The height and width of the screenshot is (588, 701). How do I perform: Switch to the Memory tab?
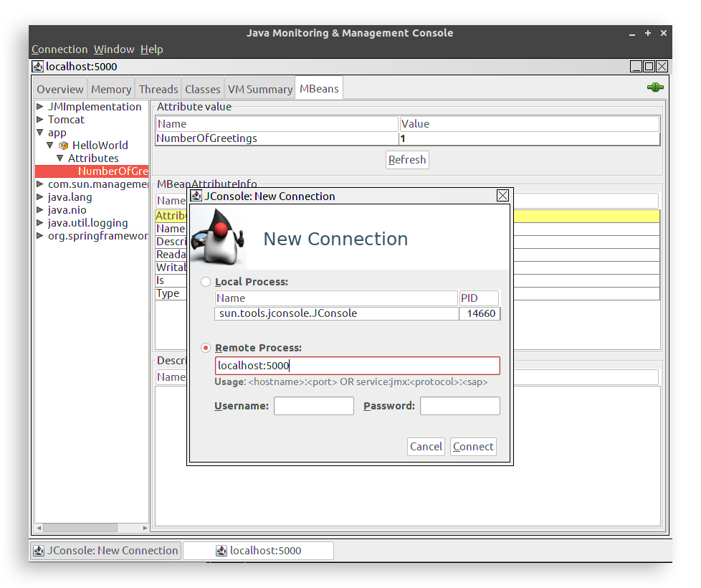click(x=111, y=90)
